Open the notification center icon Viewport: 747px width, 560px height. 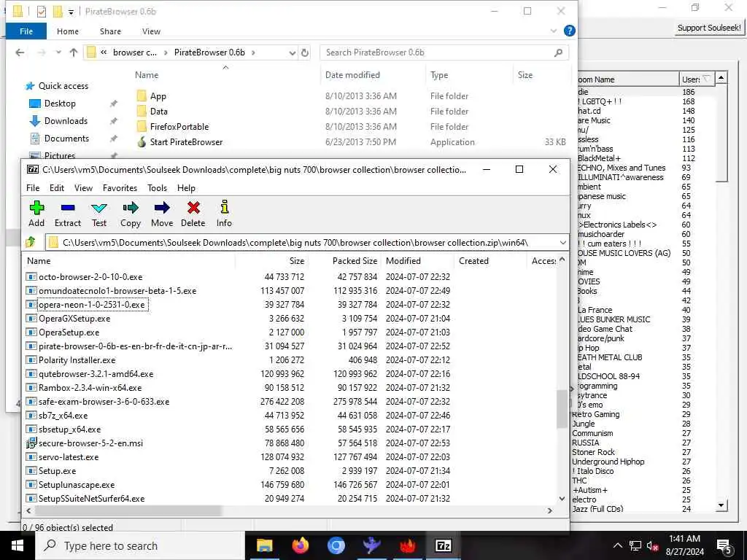(x=724, y=546)
